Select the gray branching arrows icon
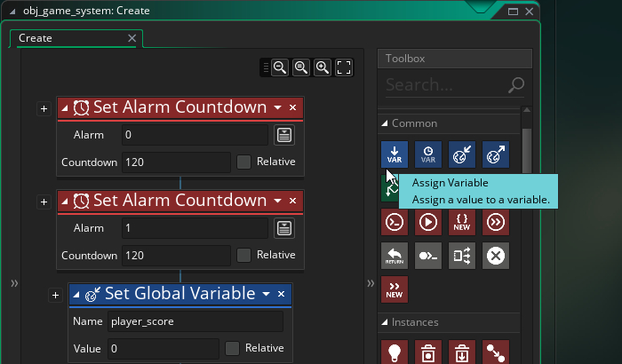 (x=462, y=256)
